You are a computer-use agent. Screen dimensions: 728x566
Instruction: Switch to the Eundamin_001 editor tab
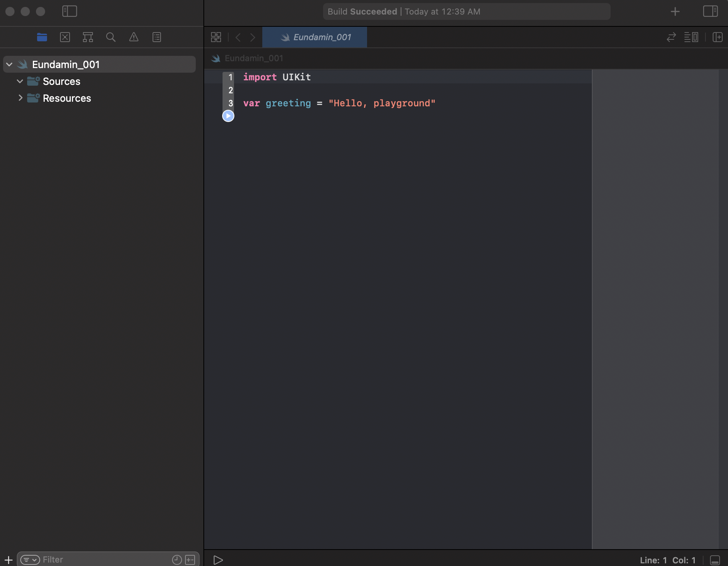(315, 37)
